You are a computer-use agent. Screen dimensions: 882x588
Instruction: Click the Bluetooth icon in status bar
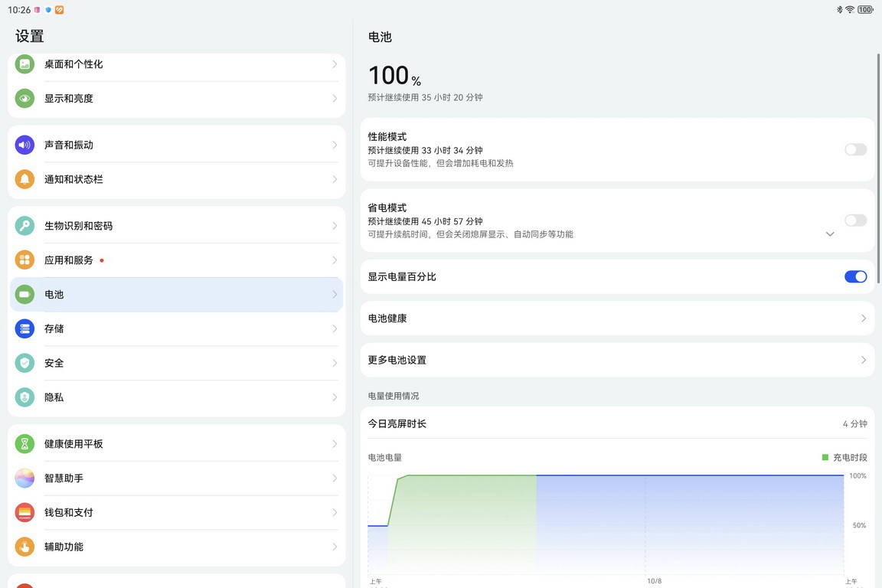[x=840, y=9]
